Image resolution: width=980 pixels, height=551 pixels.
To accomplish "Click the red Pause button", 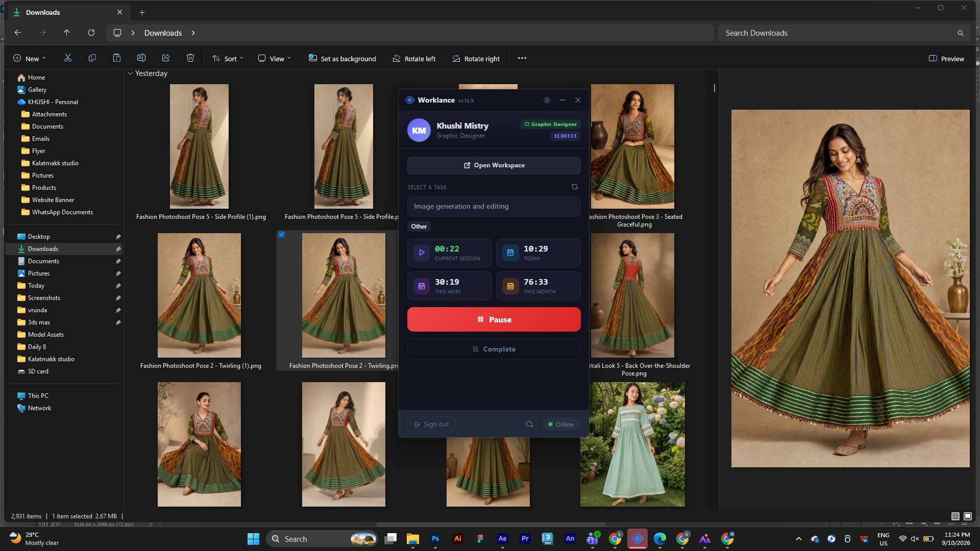I will (x=494, y=319).
